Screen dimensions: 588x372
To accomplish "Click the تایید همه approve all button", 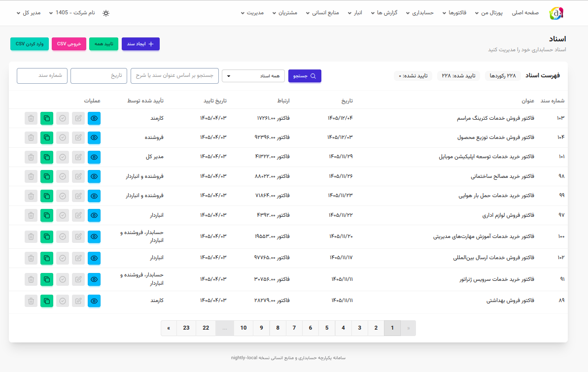I will tap(104, 44).
